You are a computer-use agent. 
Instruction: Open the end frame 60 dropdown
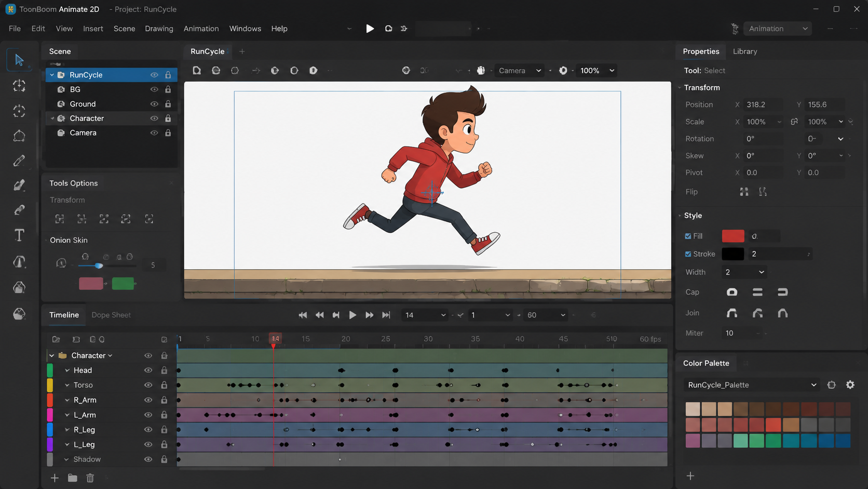coord(546,315)
